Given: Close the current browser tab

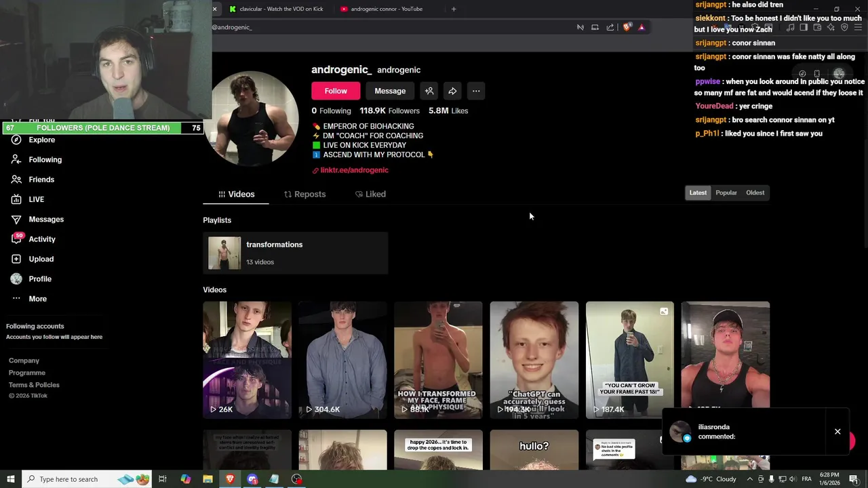Looking at the screenshot, I should tap(214, 9).
